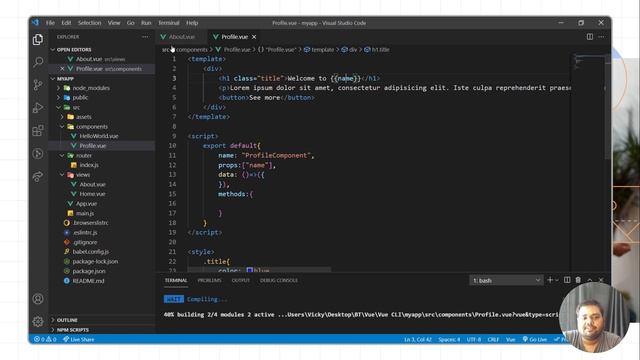640x360 pixels.
Task: Close the terminal panel
Action: [601, 280]
